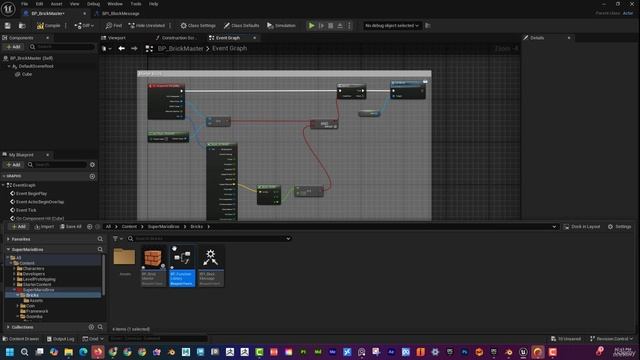This screenshot has width=640, height=360.
Task: Select BP_BrickMaster (Self) in Components
Action: click(x=31, y=58)
